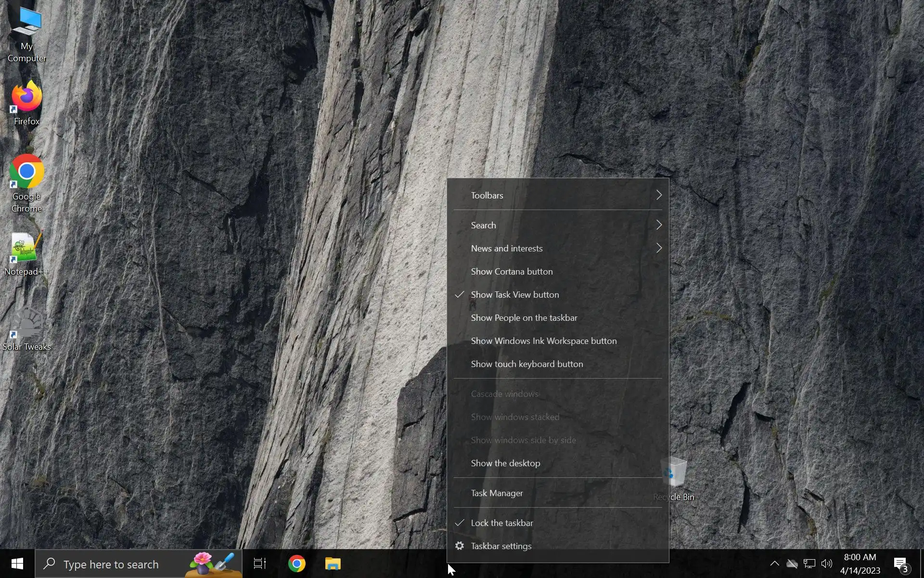Screen dimensions: 924x578
Task: Open the Start menu Windows logo
Action: pos(17,564)
